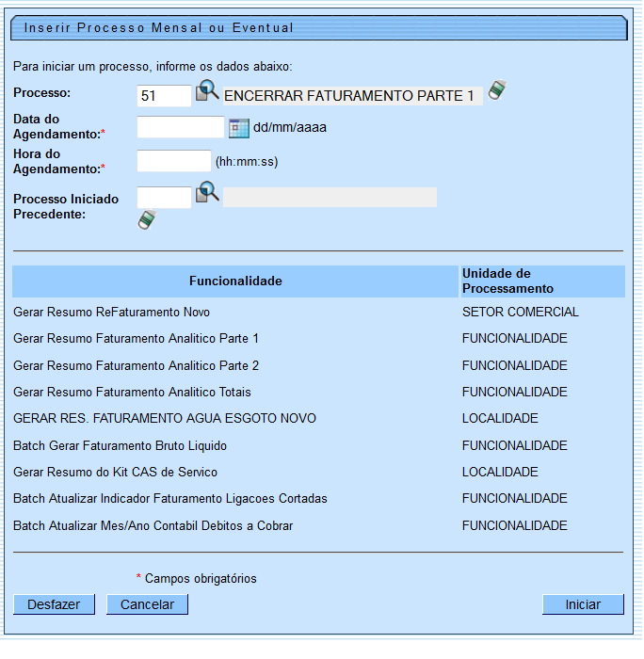This screenshot has width=644, height=659.
Task: Click the Funcionalidade column header
Action: (x=235, y=281)
